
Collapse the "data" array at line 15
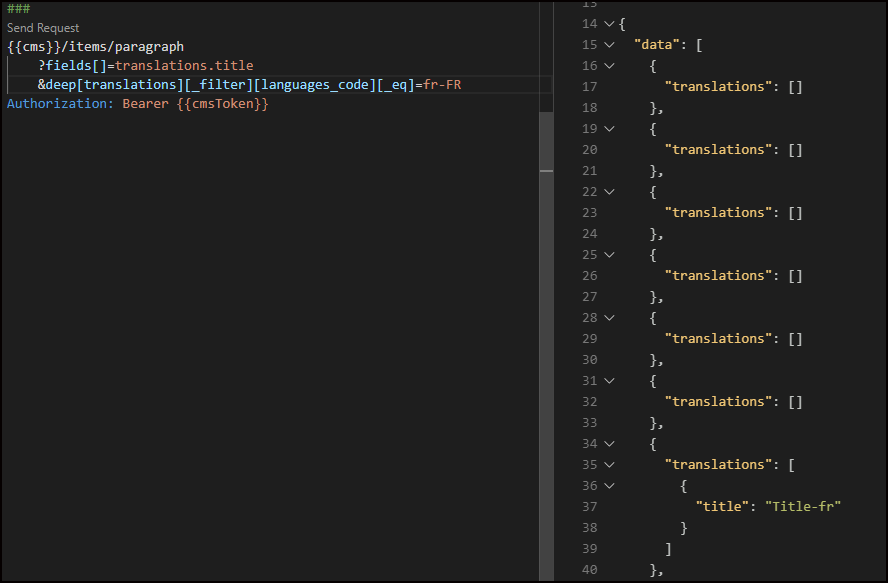tap(609, 45)
